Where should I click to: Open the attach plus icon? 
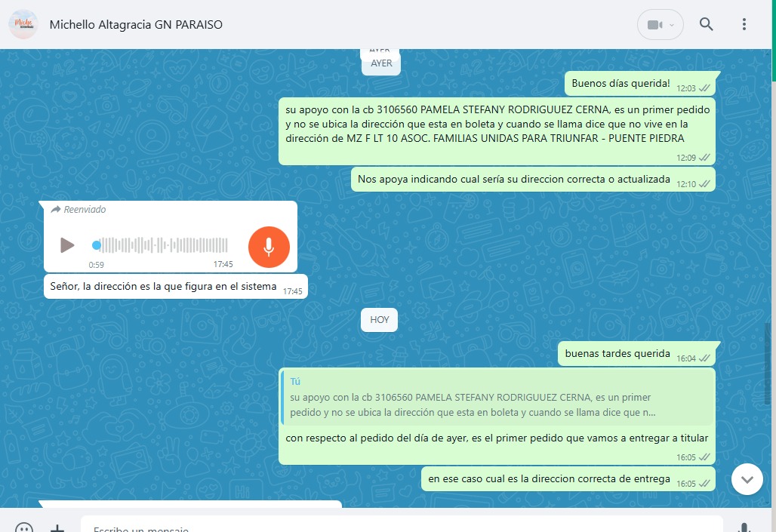click(x=57, y=527)
